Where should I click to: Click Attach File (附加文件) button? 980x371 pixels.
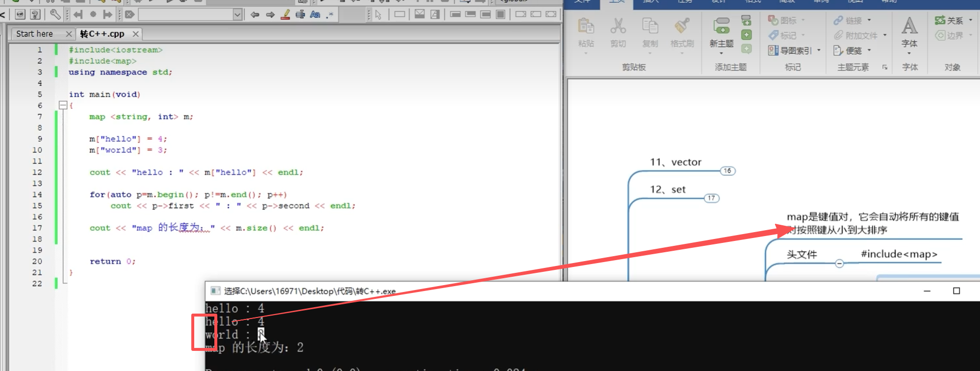(x=856, y=35)
